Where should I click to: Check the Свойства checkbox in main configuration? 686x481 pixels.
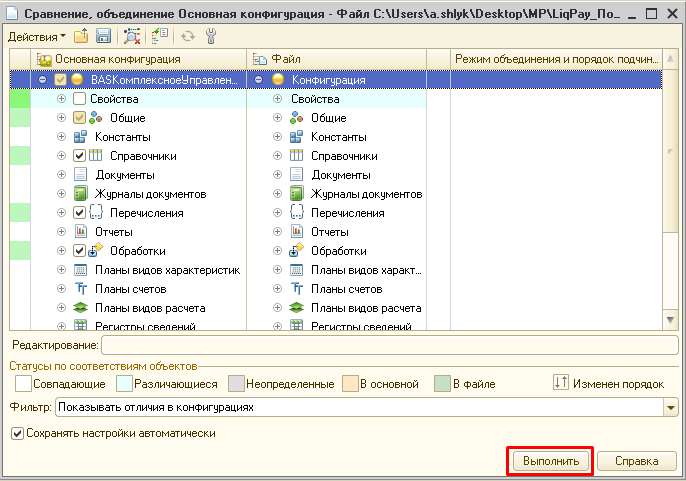(80, 99)
